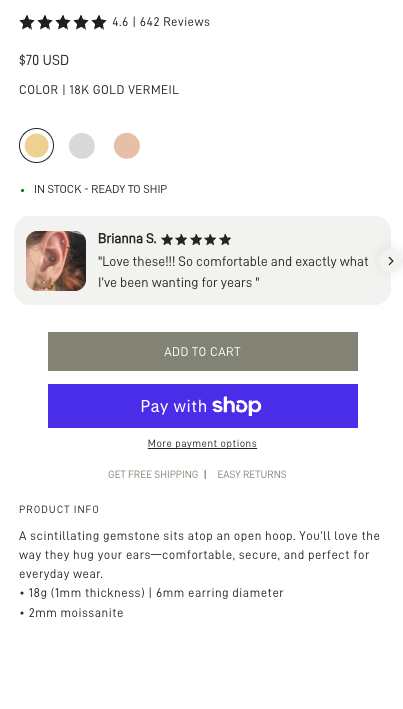Open More payment options link
The height and width of the screenshot is (709, 403).
coord(202,444)
